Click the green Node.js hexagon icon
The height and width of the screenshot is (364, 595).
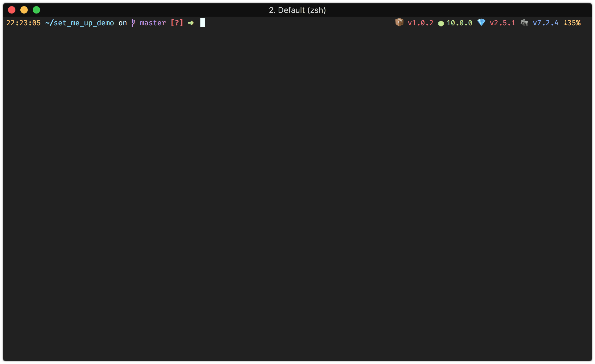(441, 23)
